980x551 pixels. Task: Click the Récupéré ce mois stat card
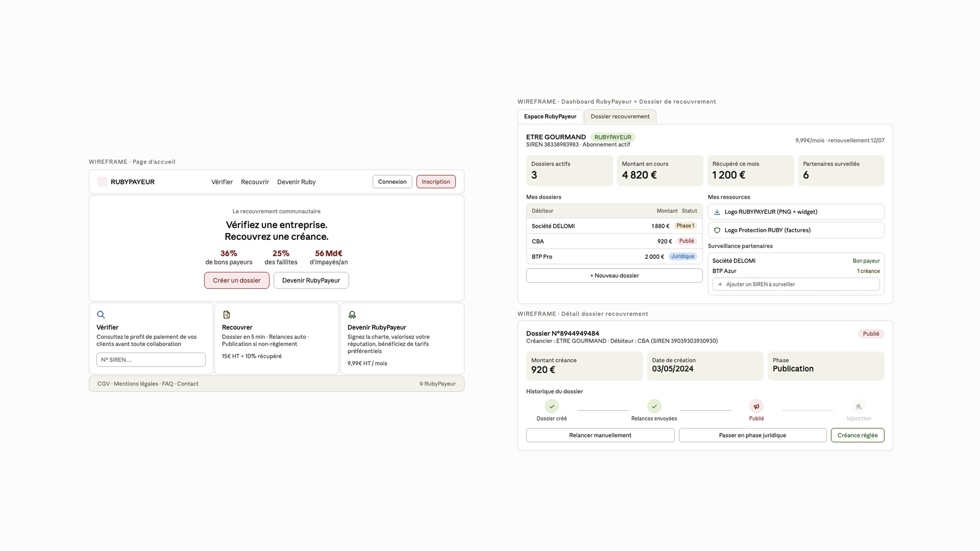(751, 170)
